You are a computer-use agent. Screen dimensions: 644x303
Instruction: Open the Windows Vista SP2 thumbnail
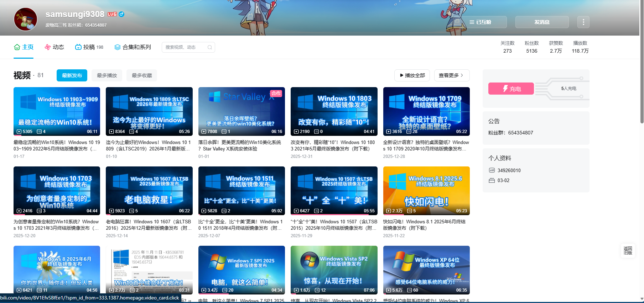pos(334,270)
